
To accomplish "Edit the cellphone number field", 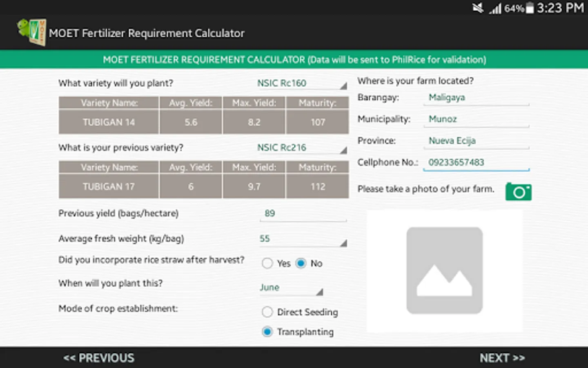I will click(476, 163).
